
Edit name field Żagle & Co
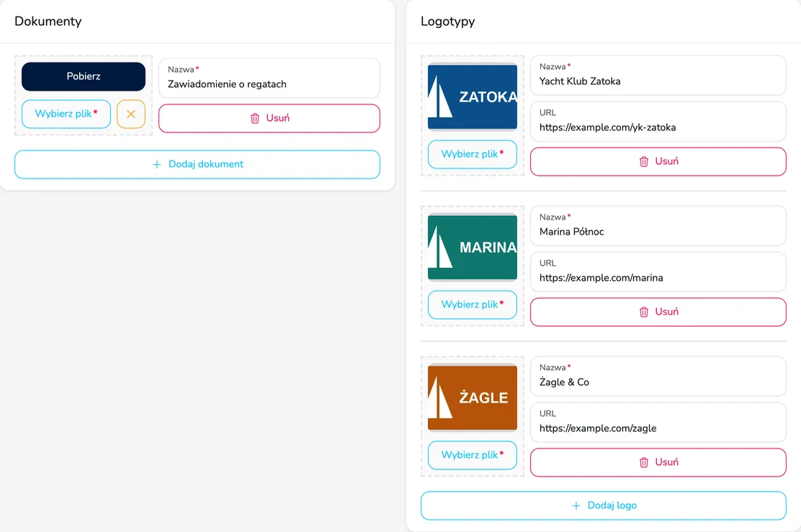[x=658, y=377]
